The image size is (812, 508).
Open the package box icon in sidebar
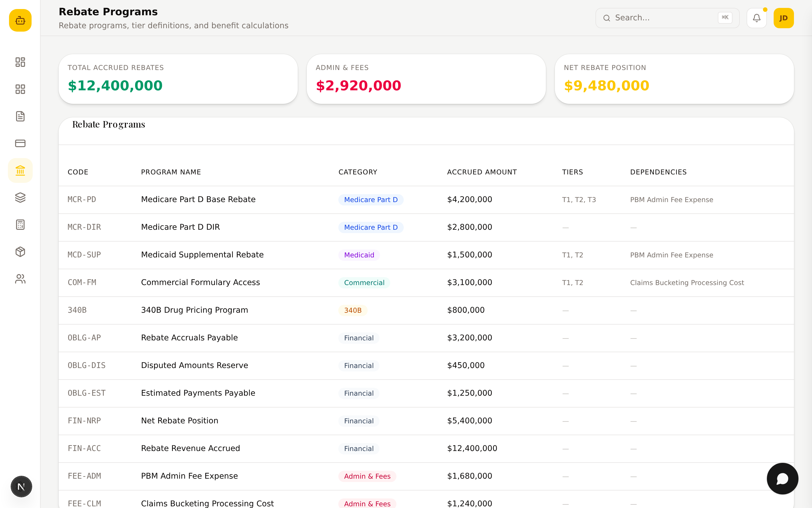coord(20,252)
